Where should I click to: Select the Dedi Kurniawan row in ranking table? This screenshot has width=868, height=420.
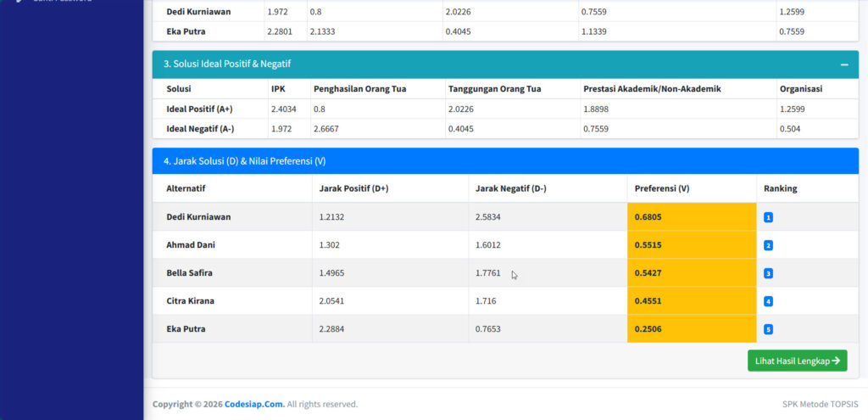tap(198, 217)
